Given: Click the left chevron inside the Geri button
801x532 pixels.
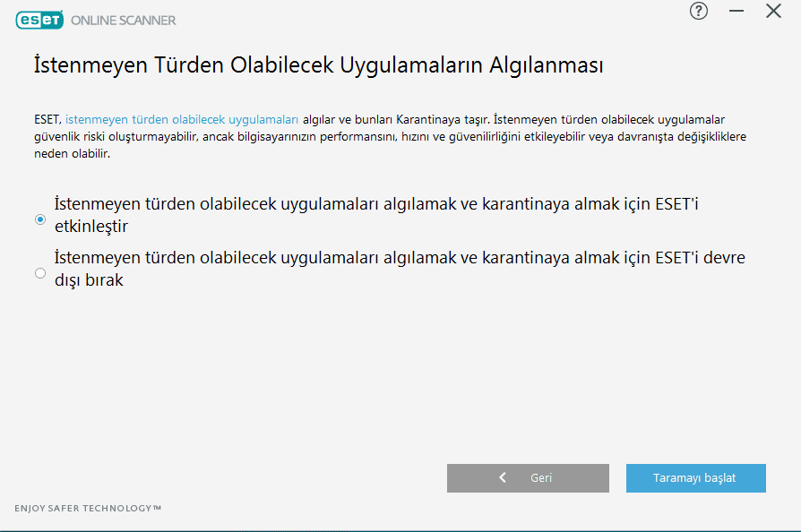Looking at the screenshot, I should [503, 478].
